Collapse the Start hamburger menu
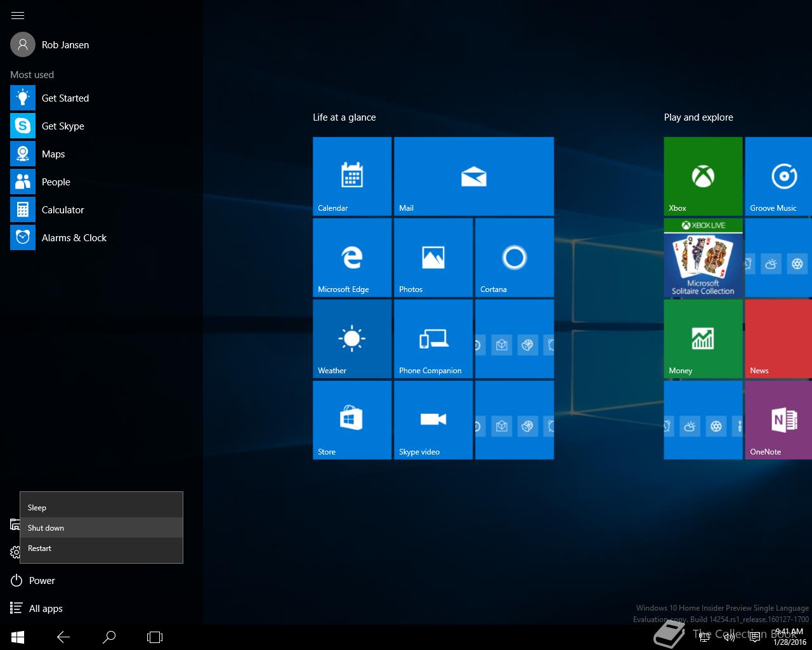The width and height of the screenshot is (812, 650). 18,15
